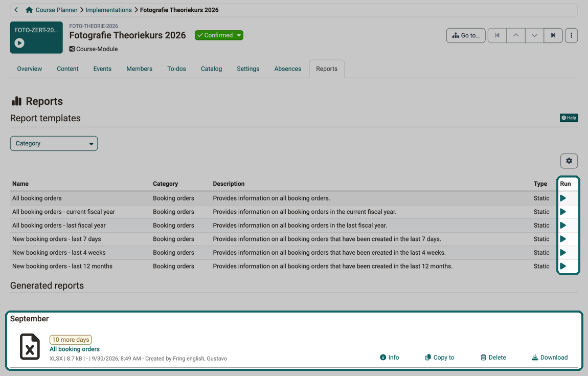Download the generated XLSX report
588x376 pixels.
tap(550, 357)
